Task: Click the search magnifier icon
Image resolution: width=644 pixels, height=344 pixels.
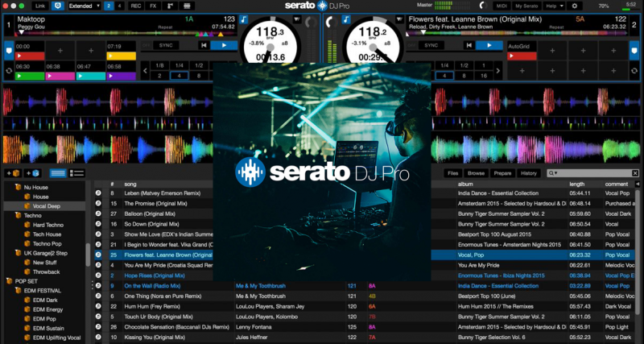Action: click(551, 173)
